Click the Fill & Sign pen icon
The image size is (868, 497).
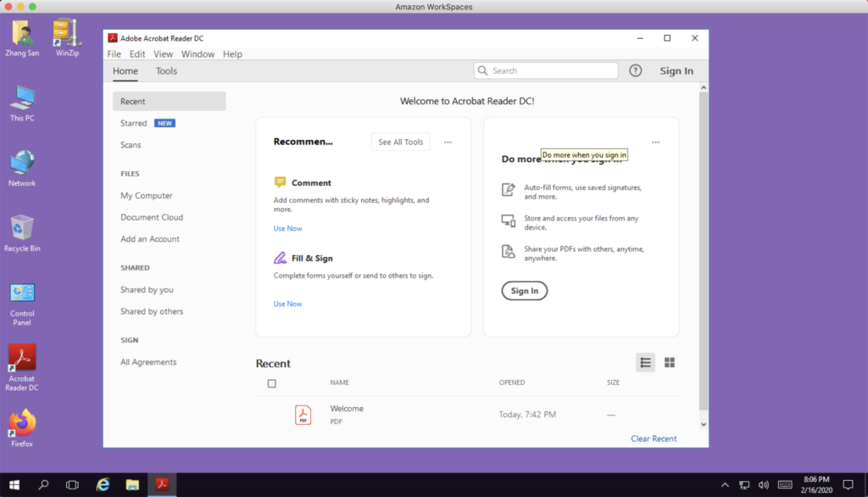280,258
